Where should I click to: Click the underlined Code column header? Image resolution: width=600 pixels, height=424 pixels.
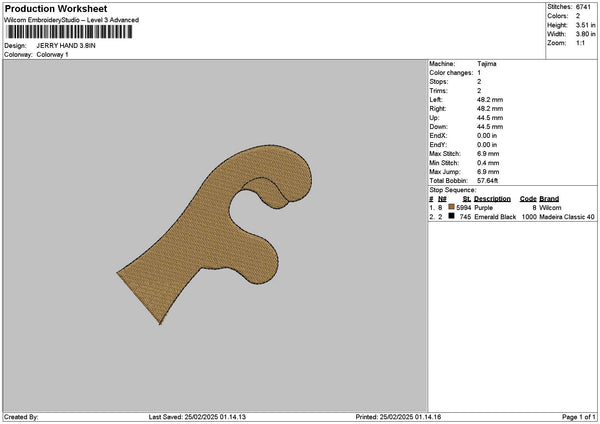coord(528,199)
